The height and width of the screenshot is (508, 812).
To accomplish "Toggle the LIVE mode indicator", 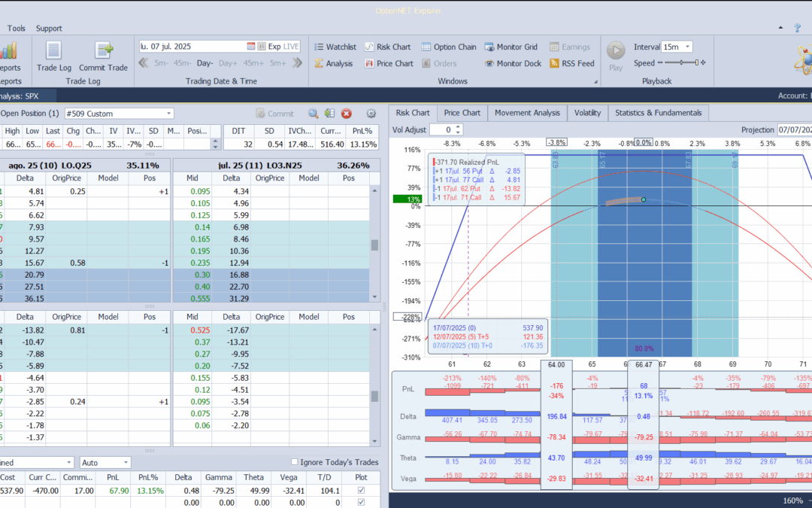I will click(x=291, y=46).
